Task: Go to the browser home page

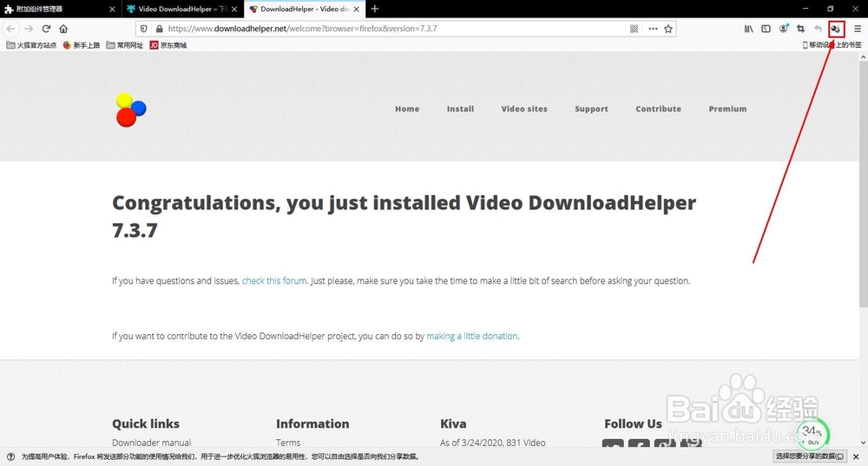Action: pyautogui.click(x=63, y=29)
